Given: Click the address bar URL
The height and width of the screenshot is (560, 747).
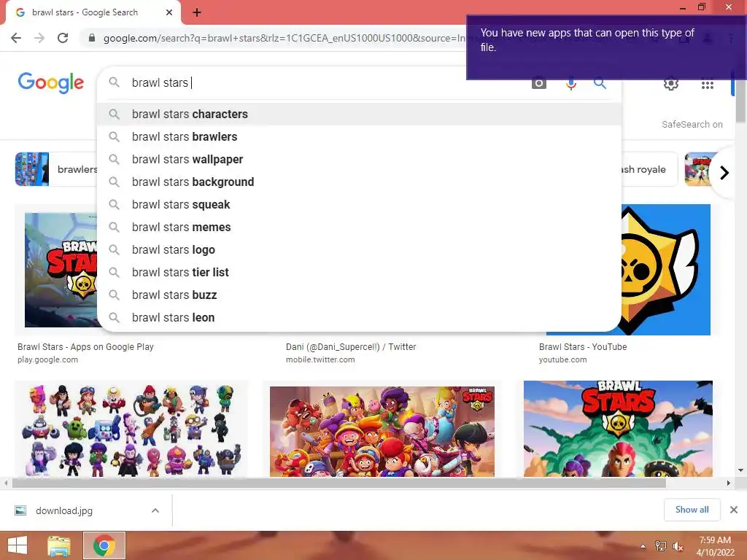Looking at the screenshot, I should [x=284, y=38].
